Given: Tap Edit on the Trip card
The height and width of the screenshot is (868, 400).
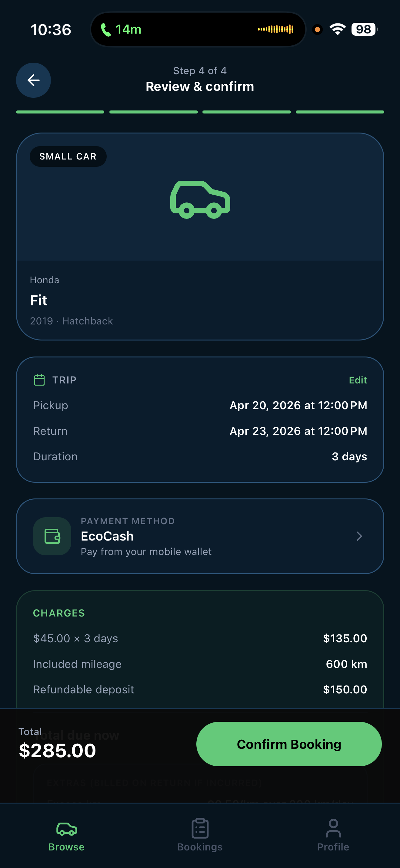Looking at the screenshot, I should pos(358,380).
